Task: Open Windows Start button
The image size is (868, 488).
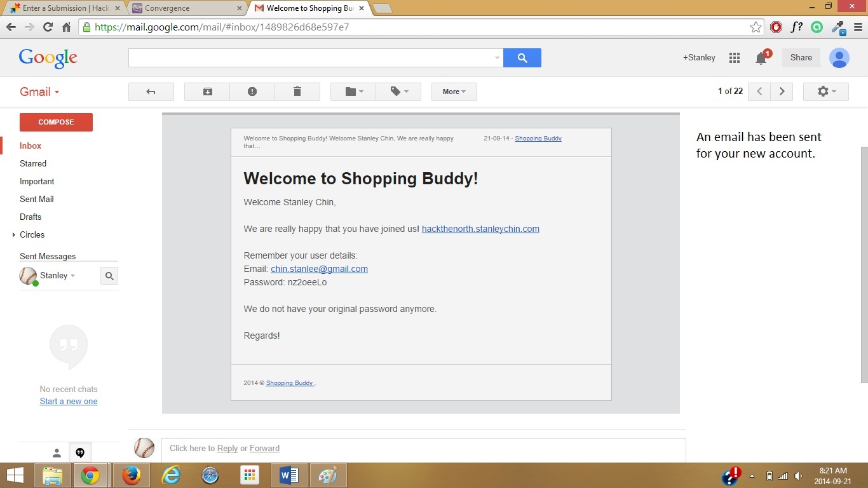Action: [x=15, y=475]
